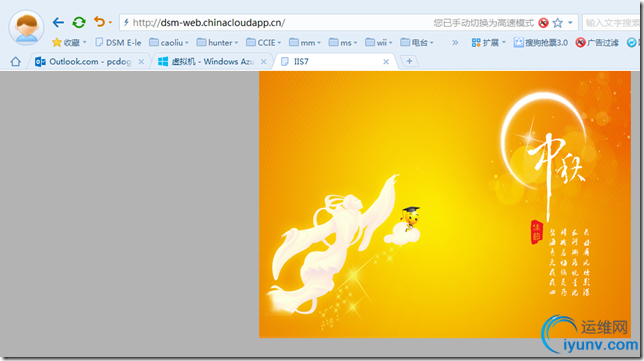This screenshot has height=361, width=644.
Task: Open the 扩展 extensions menu
Action: click(488, 42)
